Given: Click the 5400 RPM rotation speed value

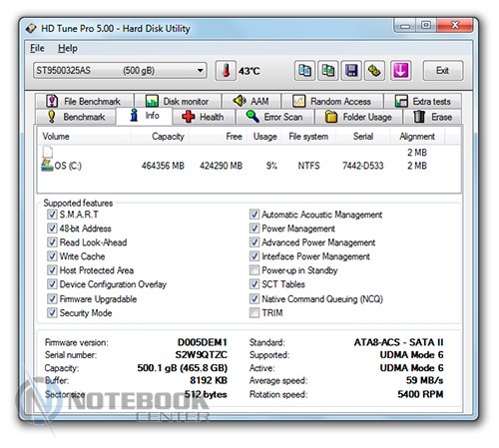Looking at the screenshot, I should 420,394.
